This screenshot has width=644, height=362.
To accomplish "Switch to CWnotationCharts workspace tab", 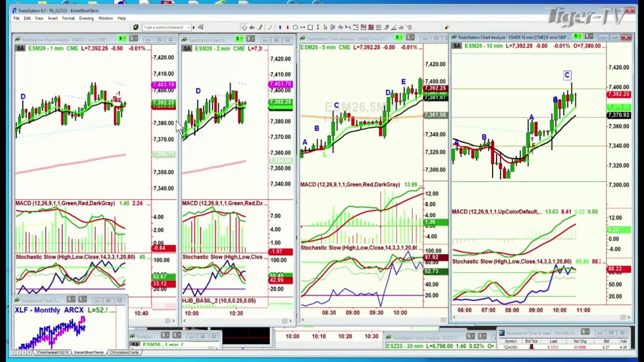I will click(124, 352).
